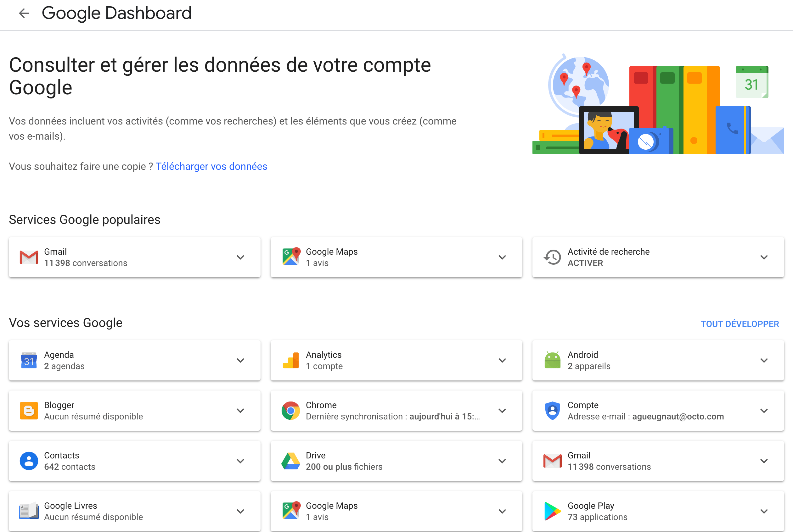The width and height of the screenshot is (793, 532).
Task: Click the search activity history icon
Action: point(552,257)
